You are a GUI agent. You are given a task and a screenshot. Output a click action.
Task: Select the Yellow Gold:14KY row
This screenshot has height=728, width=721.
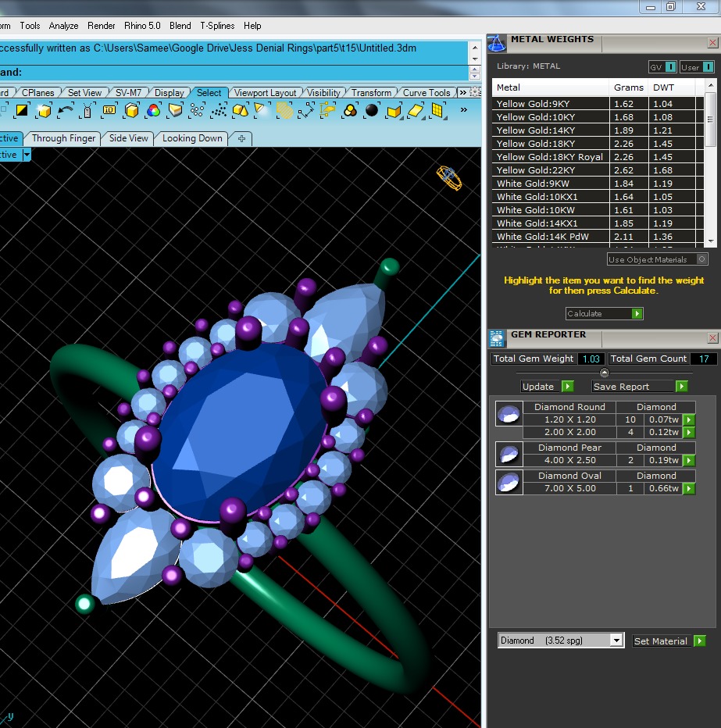click(598, 130)
